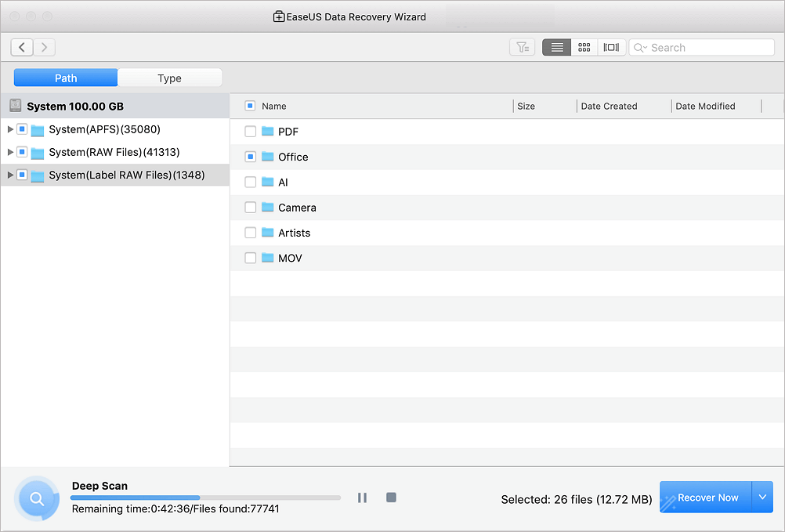Image resolution: width=785 pixels, height=532 pixels.
Task: Toggle the System(Label RAW Files) checkbox
Action: [x=22, y=175]
